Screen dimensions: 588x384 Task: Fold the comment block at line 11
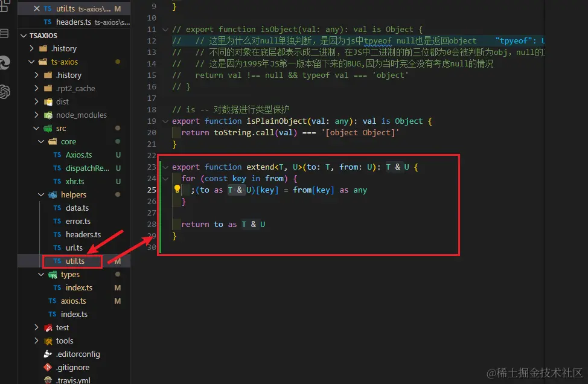pos(165,29)
